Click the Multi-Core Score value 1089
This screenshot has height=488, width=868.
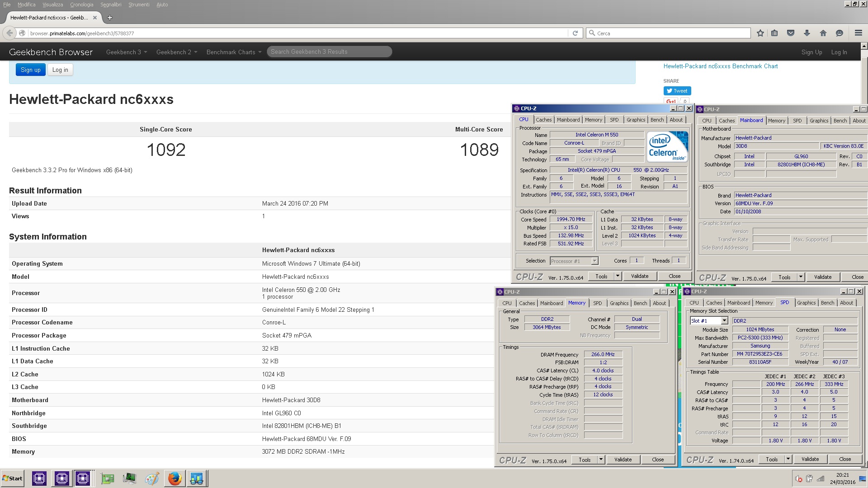tap(479, 150)
